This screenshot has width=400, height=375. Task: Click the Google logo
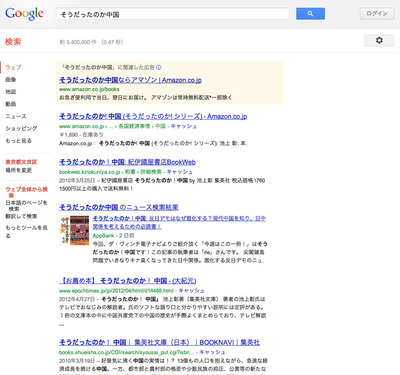pyautogui.click(x=24, y=14)
